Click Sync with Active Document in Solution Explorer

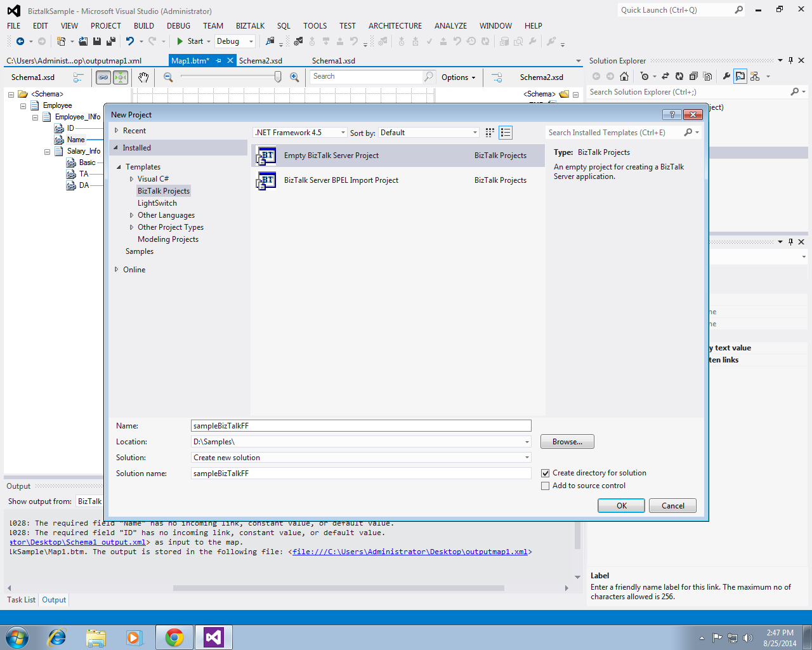point(664,76)
